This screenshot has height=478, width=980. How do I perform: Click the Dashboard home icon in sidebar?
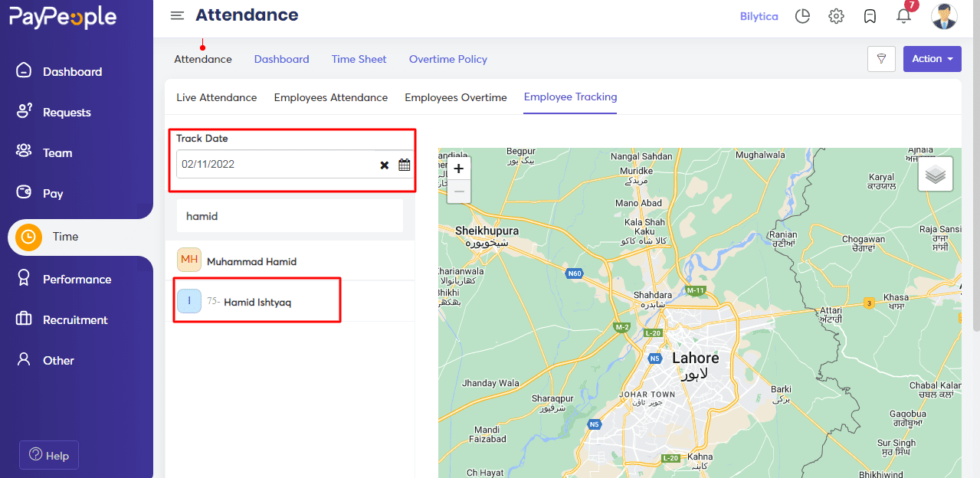[x=25, y=70]
